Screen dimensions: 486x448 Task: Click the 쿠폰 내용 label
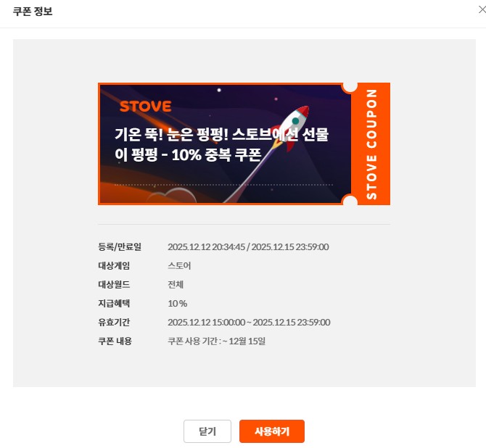pos(115,341)
